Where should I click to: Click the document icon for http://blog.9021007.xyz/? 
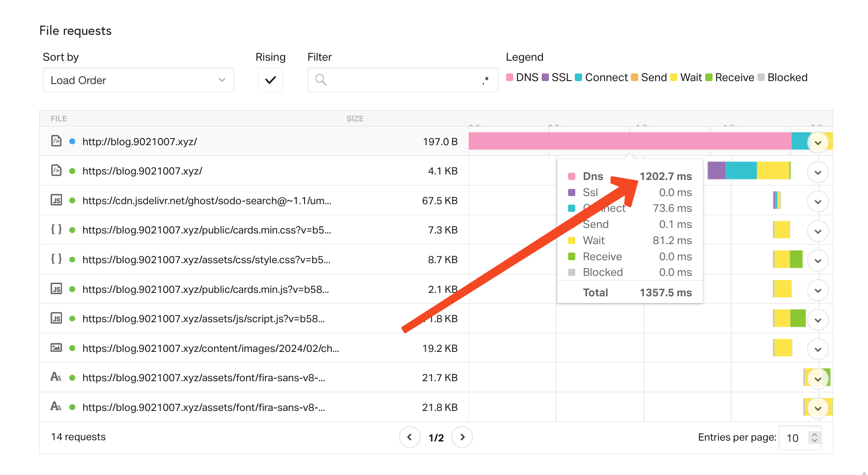point(56,141)
